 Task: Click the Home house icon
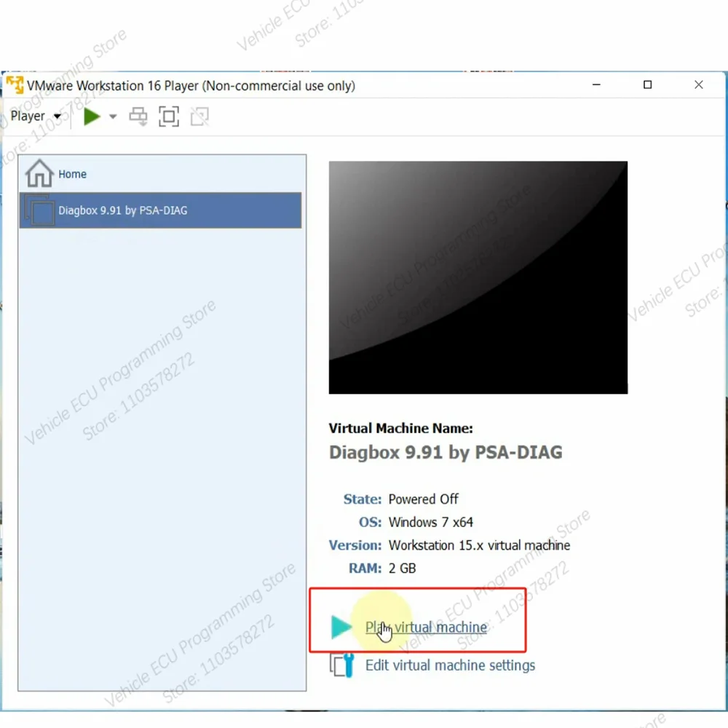[39, 173]
